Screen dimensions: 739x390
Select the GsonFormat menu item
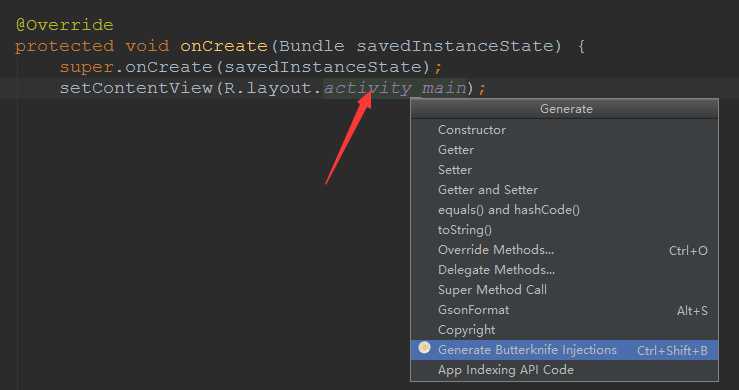565,310
